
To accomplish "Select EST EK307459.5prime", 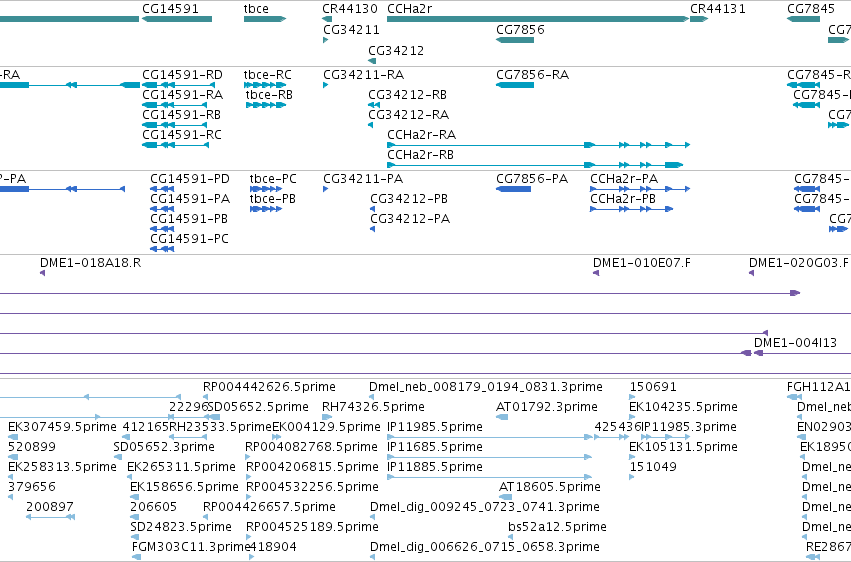I will (x=62, y=427).
